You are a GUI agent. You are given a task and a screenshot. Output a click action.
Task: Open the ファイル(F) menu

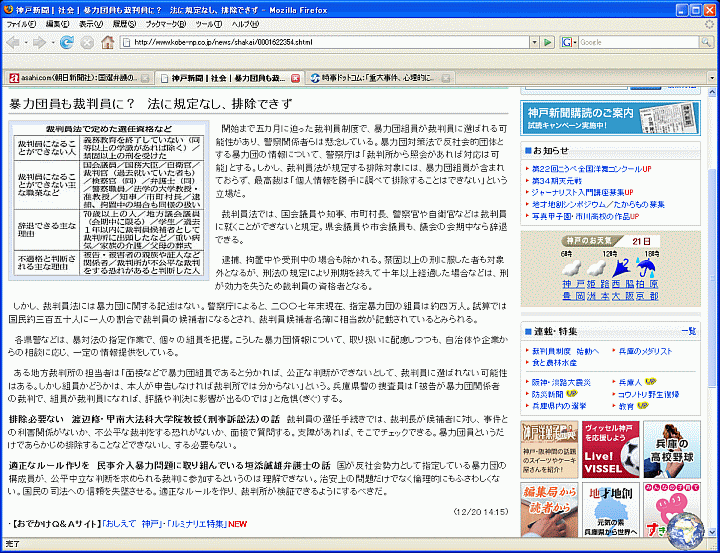(19, 23)
